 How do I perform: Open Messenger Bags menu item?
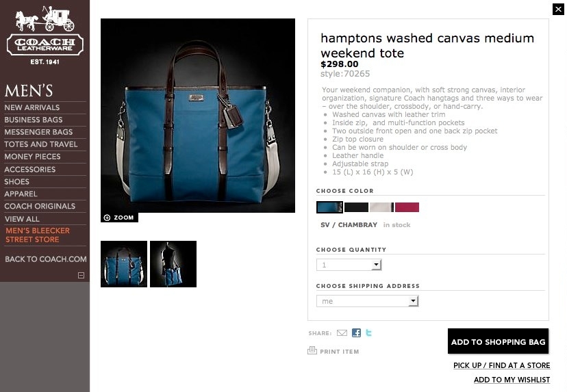[38, 132]
